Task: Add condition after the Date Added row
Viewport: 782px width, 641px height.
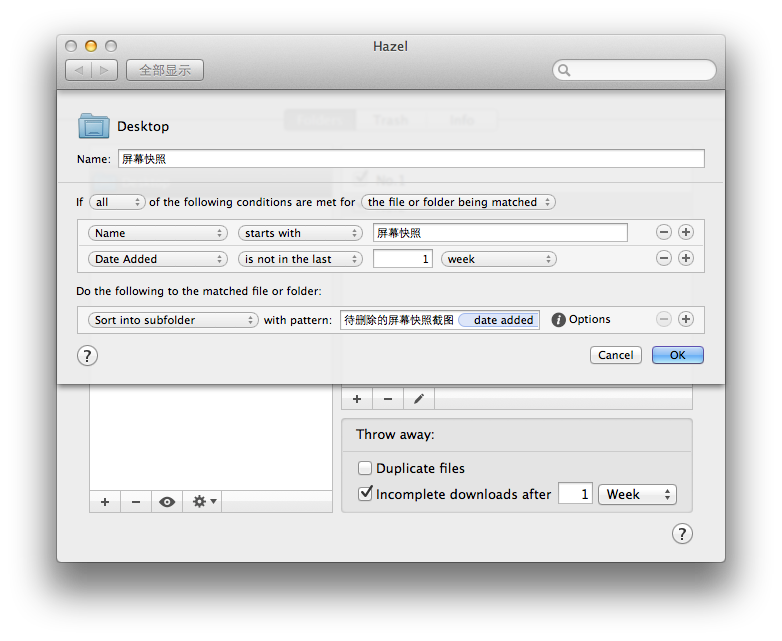Action: coord(686,258)
